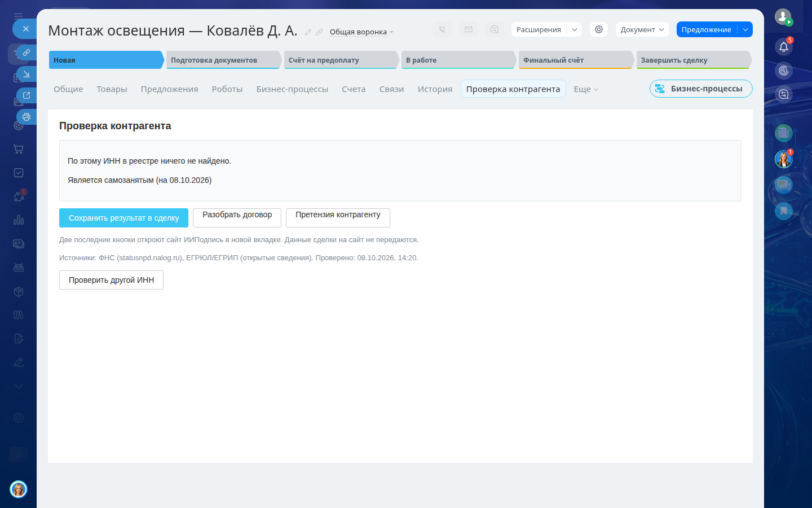Open deal card settings gear
812x508 pixels.
599,29
